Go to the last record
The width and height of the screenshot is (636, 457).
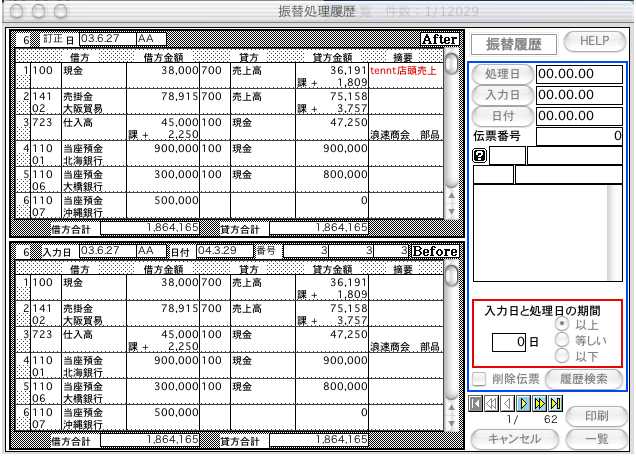pyautogui.click(x=555, y=402)
